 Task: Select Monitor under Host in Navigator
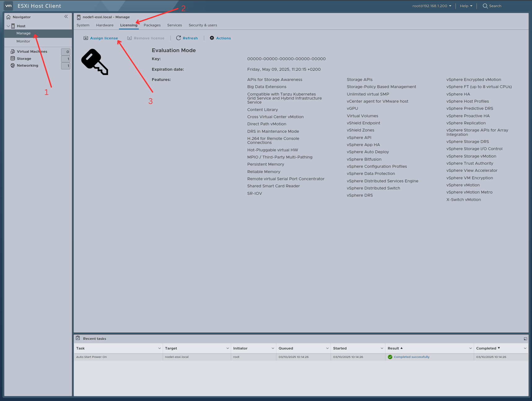(x=23, y=41)
